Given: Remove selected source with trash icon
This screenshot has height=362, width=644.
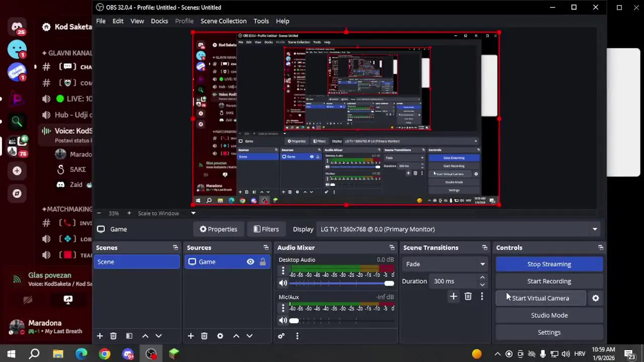Looking at the screenshot, I should (x=204, y=336).
